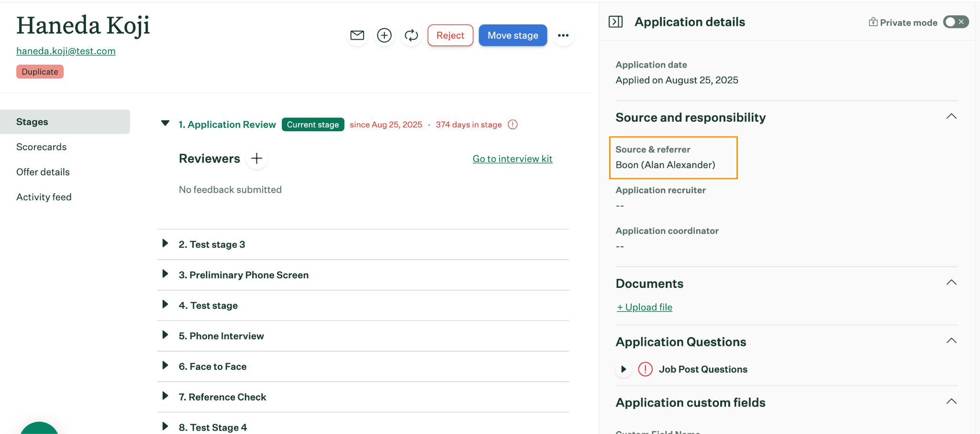Screen dimensions: 980x434
Task: Click the Application coordinator value
Action: [620, 246]
